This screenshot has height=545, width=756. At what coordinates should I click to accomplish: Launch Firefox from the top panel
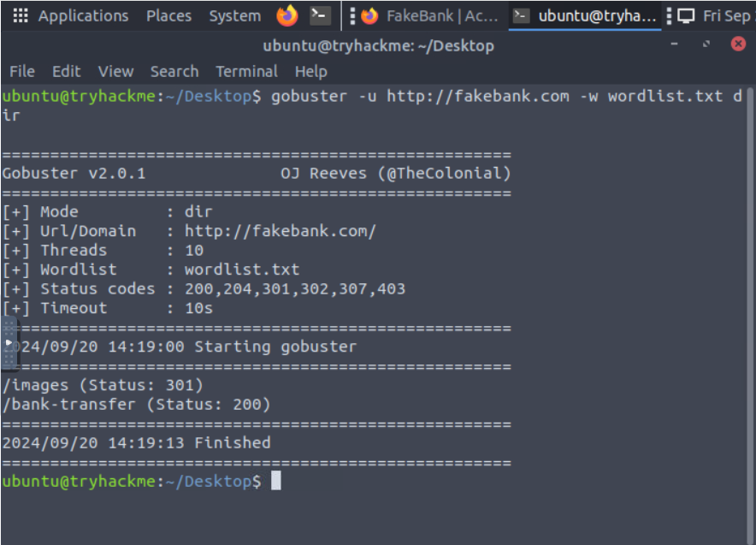(x=286, y=15)
